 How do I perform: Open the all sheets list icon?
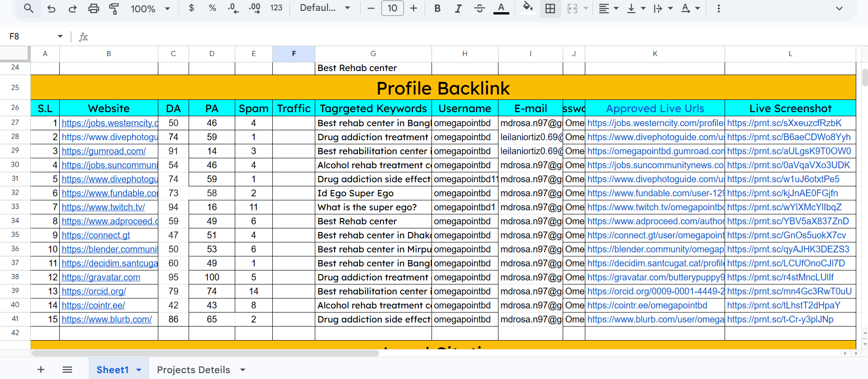tap(67, 370)
